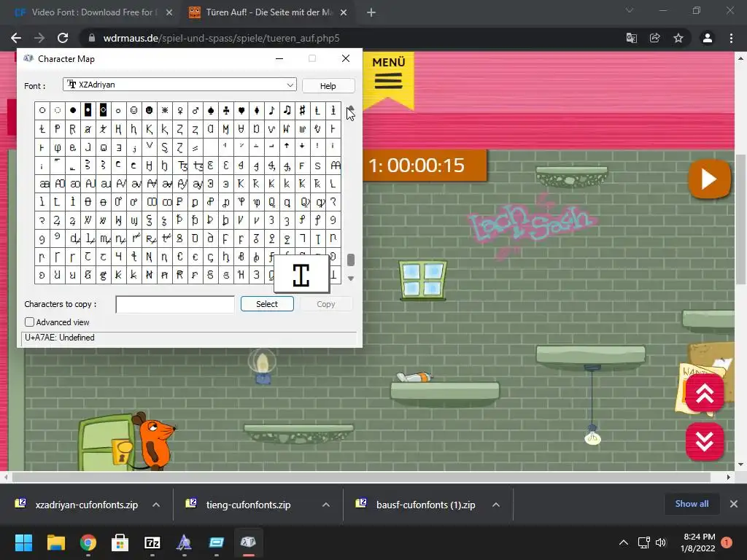Viewport: 747px width, 560px height.
Task: Open the Chrome tab search chevron
Action: point(630,10)
